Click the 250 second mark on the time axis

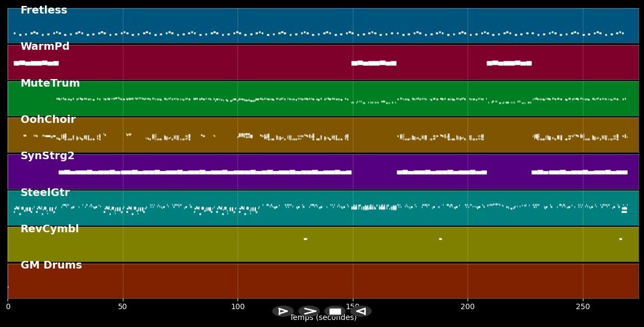click(x=583, y=307)
